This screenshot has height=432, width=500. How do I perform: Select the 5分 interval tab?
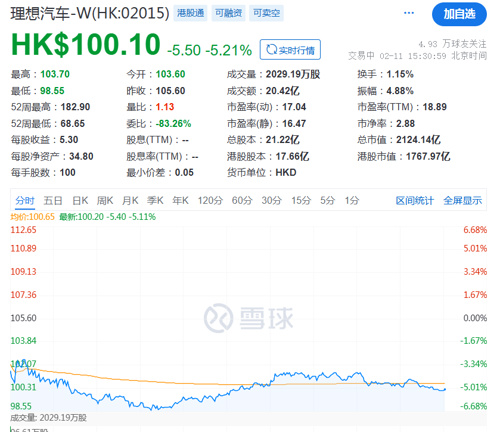tap(327, 201)
